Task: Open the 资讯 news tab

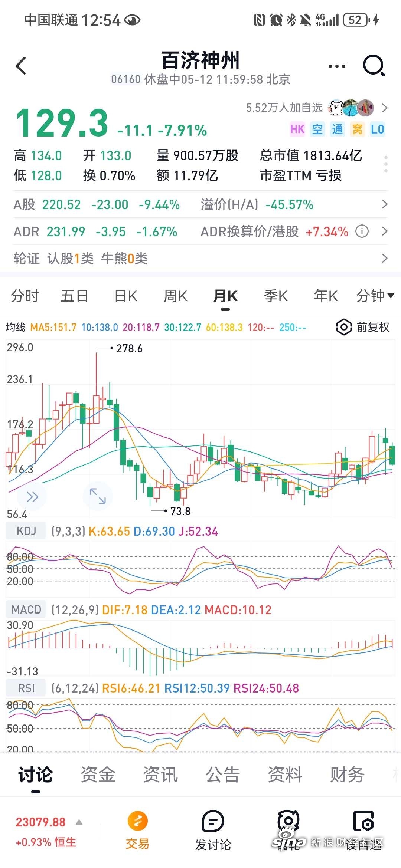Action: click(x=160, y=774)
